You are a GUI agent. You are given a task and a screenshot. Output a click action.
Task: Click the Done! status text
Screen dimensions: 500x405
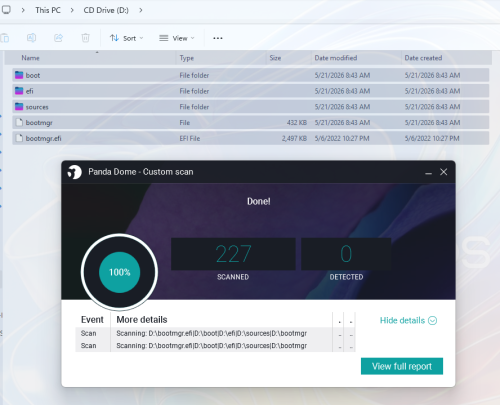(259, 201)
